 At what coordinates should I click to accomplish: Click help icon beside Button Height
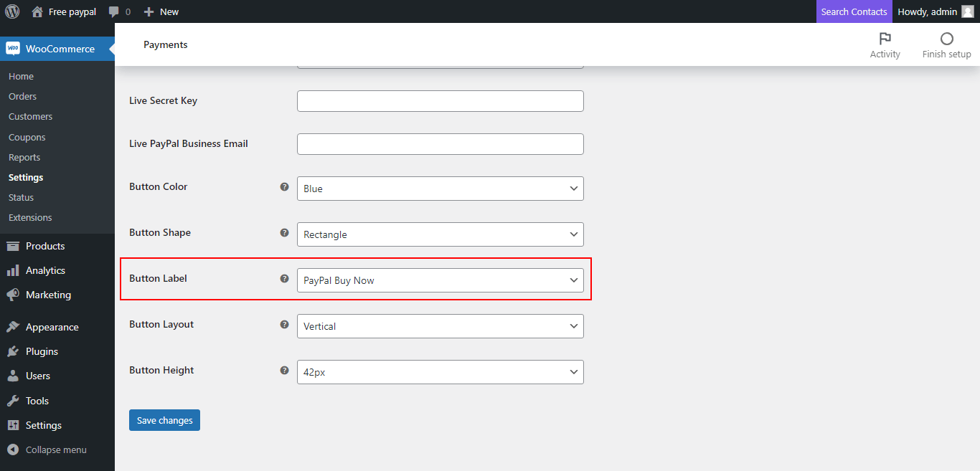(284, 371)
